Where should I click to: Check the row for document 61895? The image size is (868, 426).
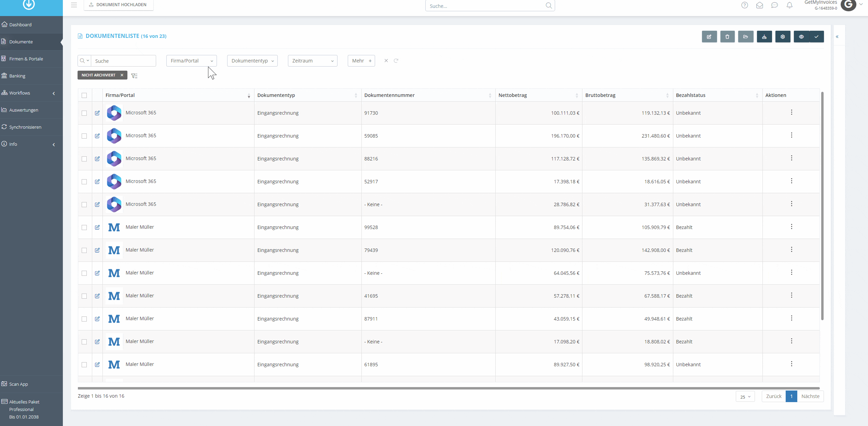(x=84, y=365)
